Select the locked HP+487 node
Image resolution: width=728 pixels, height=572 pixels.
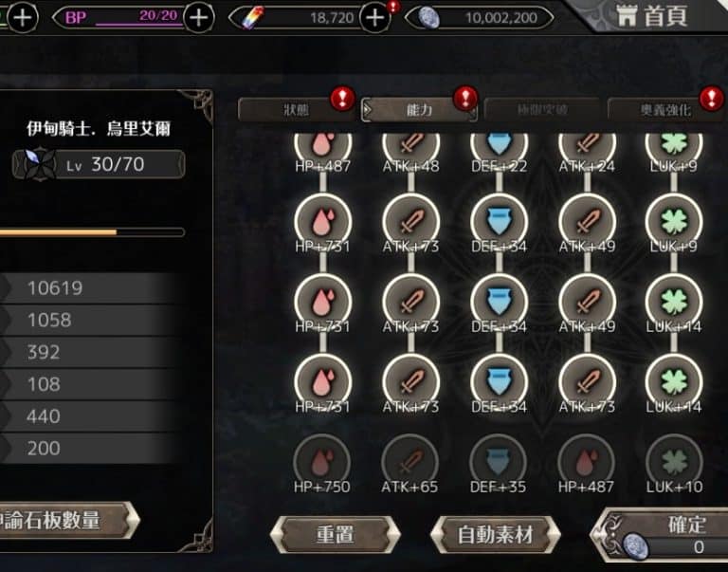[586, 461]
